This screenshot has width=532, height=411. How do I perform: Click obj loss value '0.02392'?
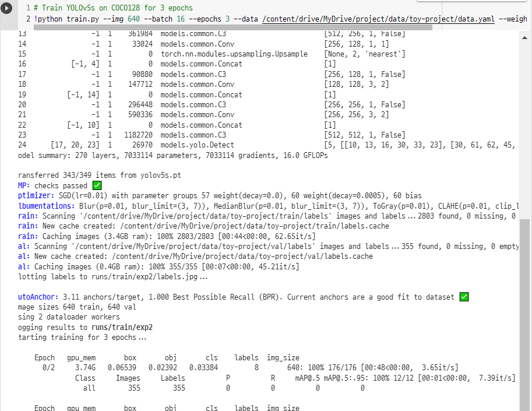[x=163, y=367]
